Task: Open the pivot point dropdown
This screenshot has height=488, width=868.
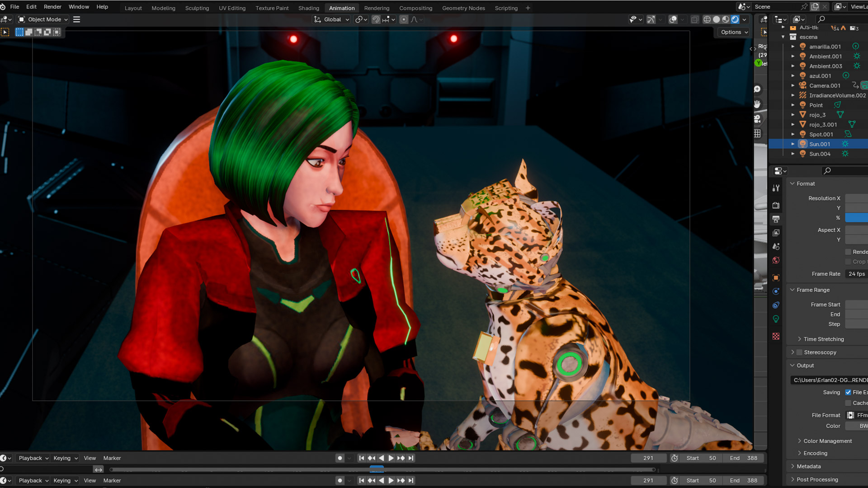Action: (x=361, y=19)
